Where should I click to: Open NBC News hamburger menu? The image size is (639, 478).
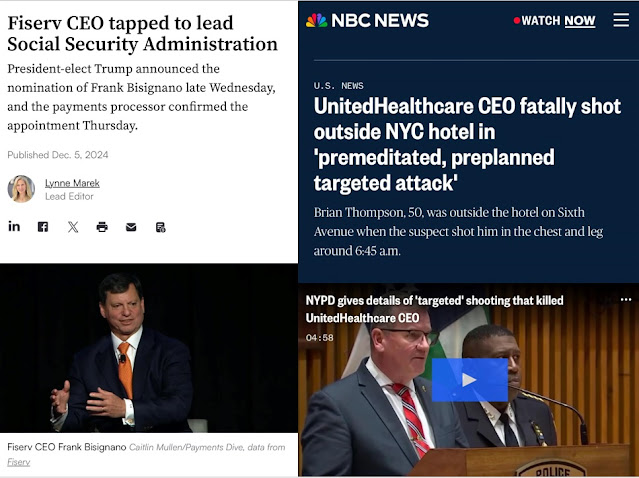[x=621, y=20]
